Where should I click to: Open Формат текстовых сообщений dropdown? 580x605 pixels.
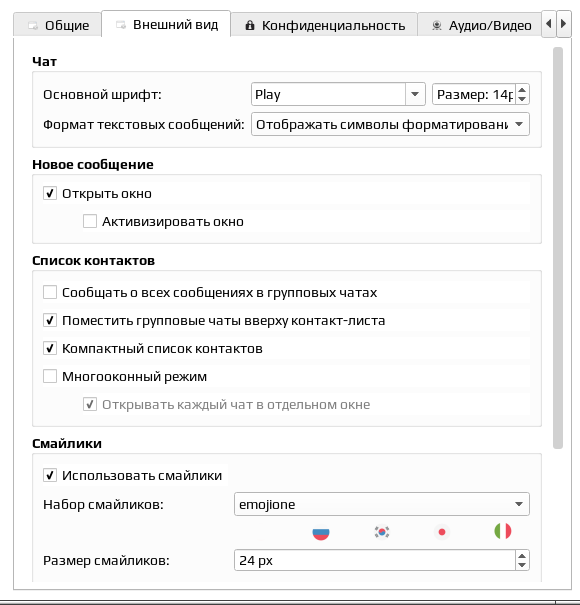click(x=390, y=124)
